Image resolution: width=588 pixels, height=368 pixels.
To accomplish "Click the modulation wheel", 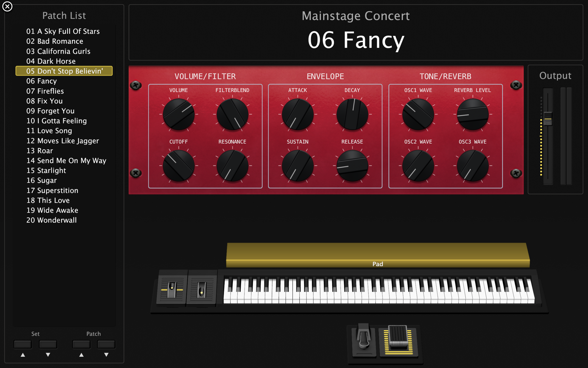I will point(202,290).
